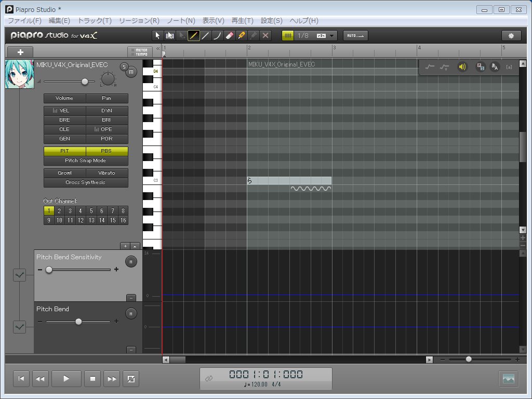Click the AUTO scroll button
The height and width of the screenshot is (399, 532).
pos(355,36)
